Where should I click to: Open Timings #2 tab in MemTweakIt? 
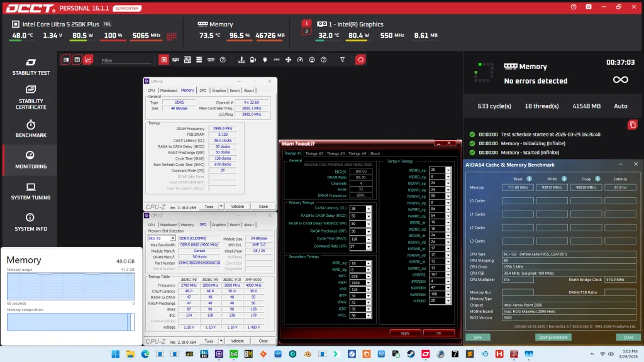tap(314, 153)
